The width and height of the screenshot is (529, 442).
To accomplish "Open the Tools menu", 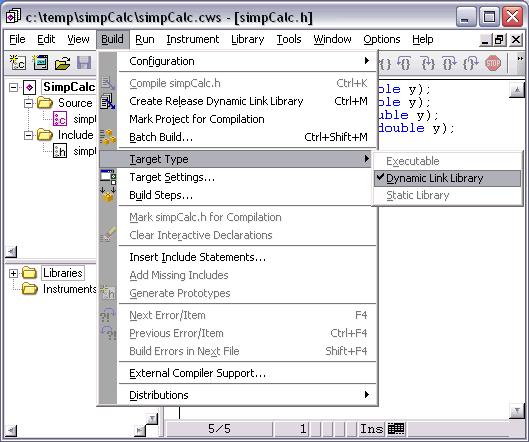I will pyautogui.click(x=289, y=39).
